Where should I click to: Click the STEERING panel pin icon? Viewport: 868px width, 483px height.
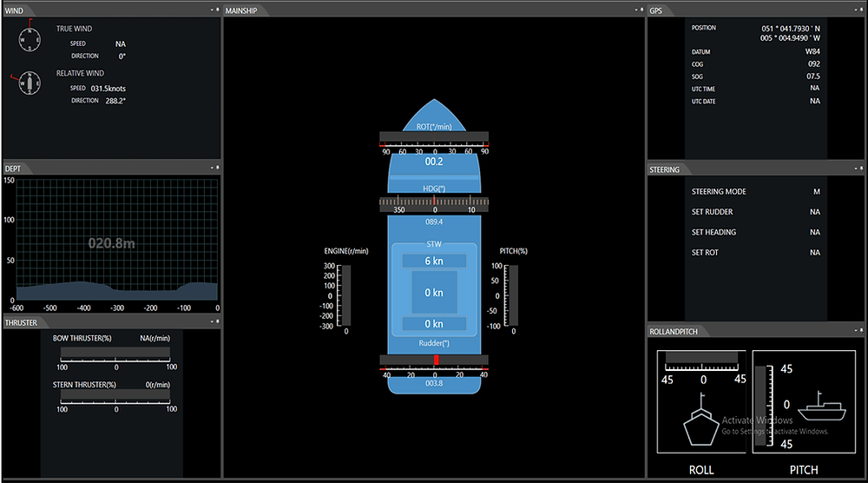pyautogui.click(x=861, y=169)
